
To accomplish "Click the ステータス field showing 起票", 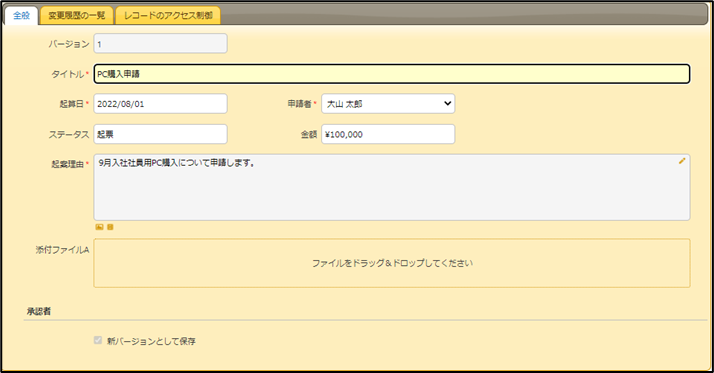I will [x=160, y=134].
